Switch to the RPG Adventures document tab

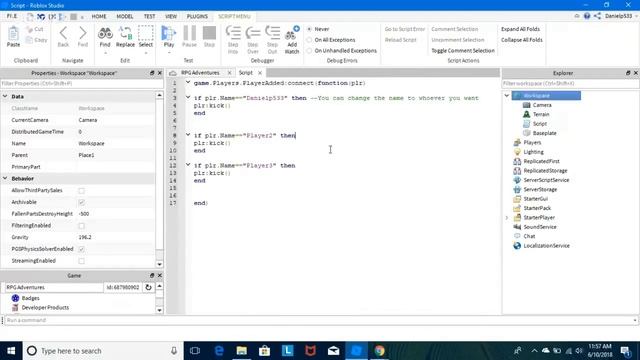pyautogui.click(x=200, y=73)
